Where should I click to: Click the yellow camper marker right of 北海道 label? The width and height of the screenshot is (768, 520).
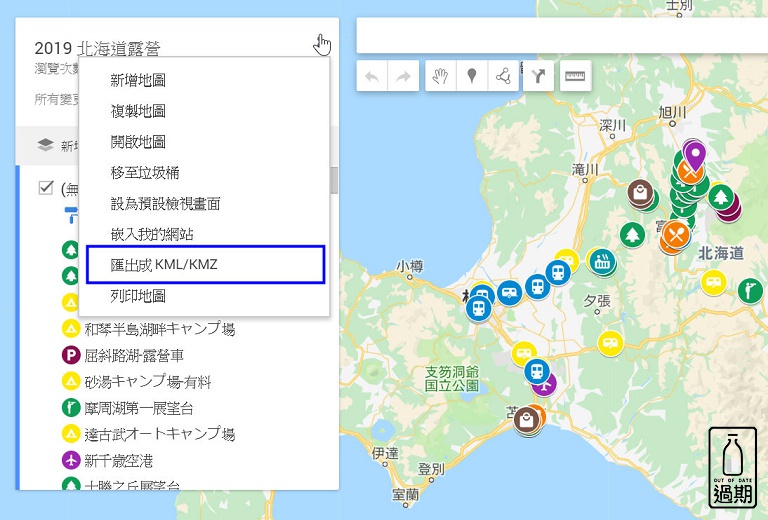tap(713, 283)
